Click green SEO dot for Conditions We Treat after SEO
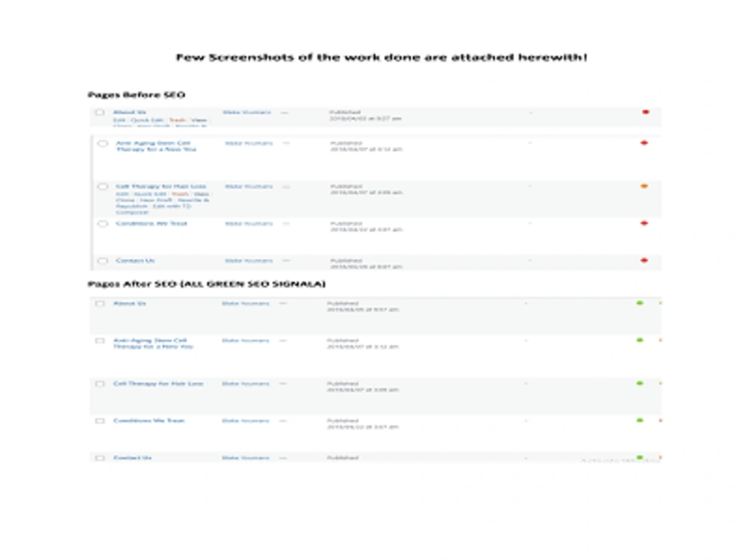This screenshot has height=560, width=747. [x=640, y=420]
